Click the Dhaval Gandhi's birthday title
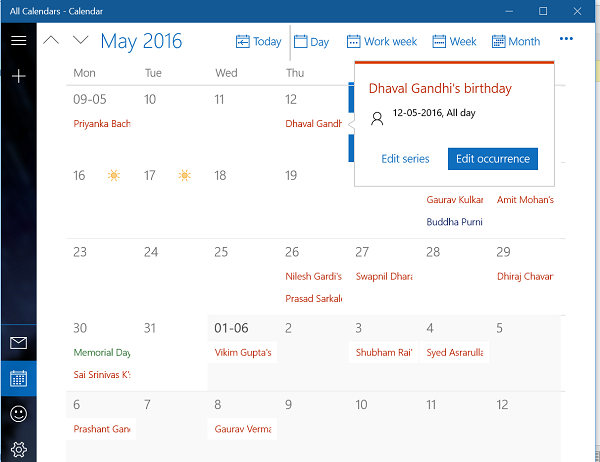The image size is (600, 462). coord(440,88)
